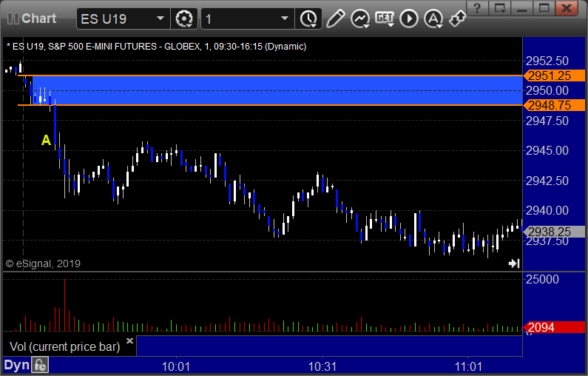588x376 pixels.
Task: Click the 2938.25 current price label
Action: click(554, 232)
